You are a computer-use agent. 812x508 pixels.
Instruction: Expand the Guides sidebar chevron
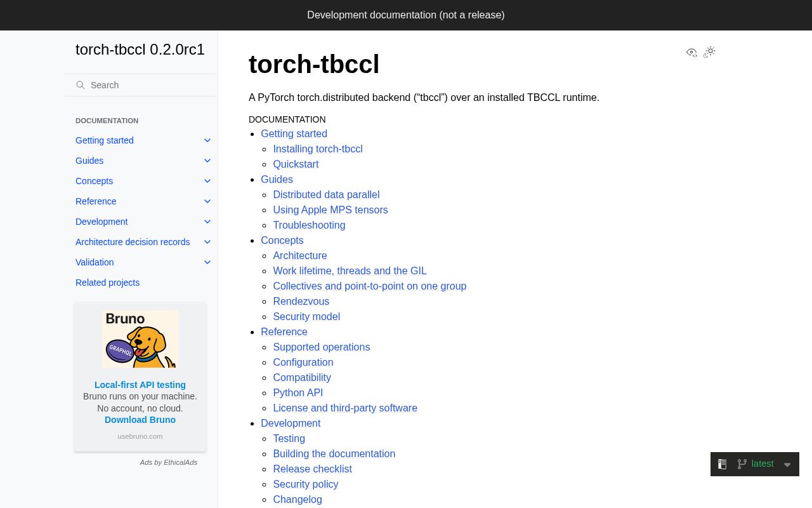coord(207,161)
